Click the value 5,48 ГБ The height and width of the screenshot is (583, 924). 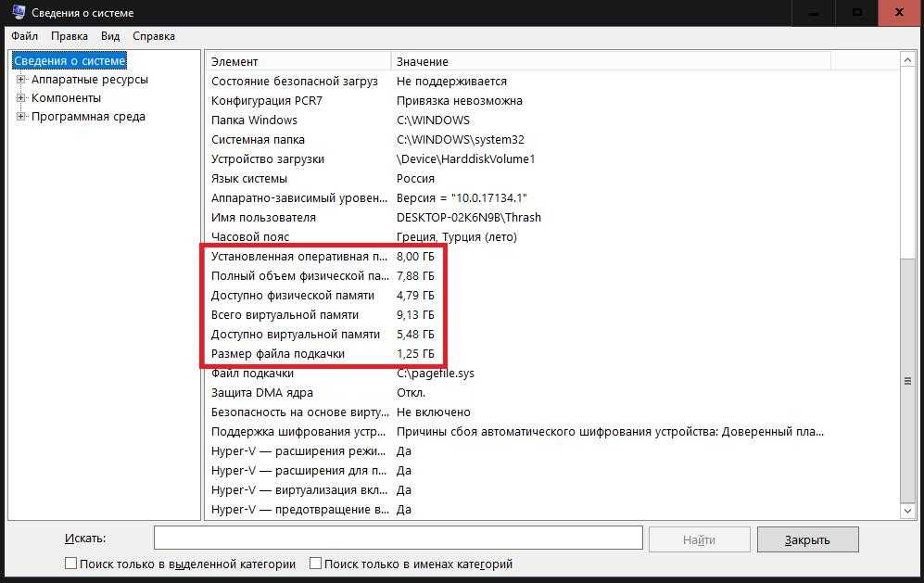(415, 335)
